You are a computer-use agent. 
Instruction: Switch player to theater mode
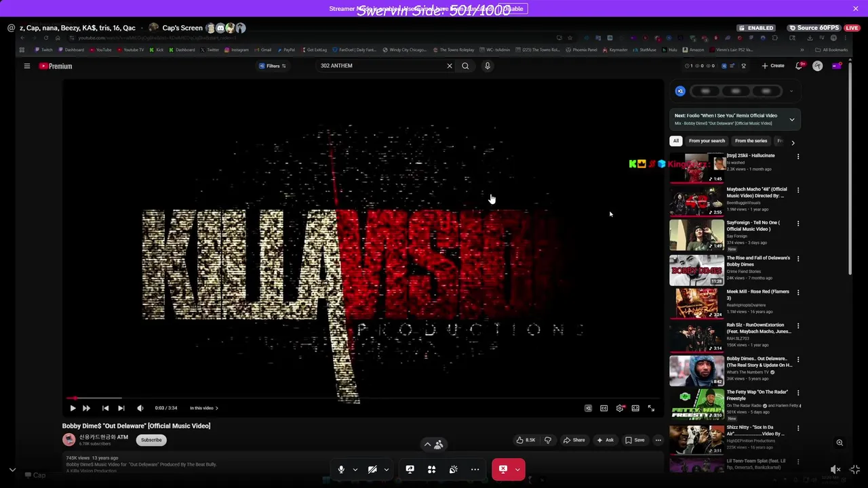(635, 408)
